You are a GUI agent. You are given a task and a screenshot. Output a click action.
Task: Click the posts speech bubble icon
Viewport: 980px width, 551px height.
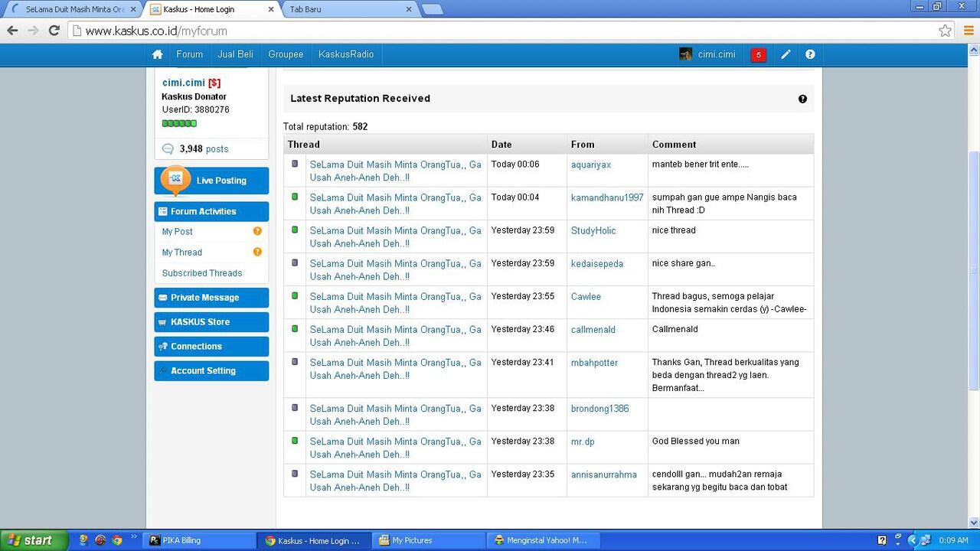[x=168, y=149]
